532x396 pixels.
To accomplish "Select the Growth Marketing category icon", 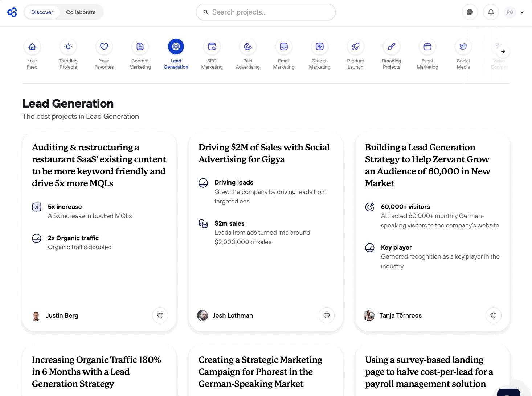I will pyautogui.click(x=320, y=47).
